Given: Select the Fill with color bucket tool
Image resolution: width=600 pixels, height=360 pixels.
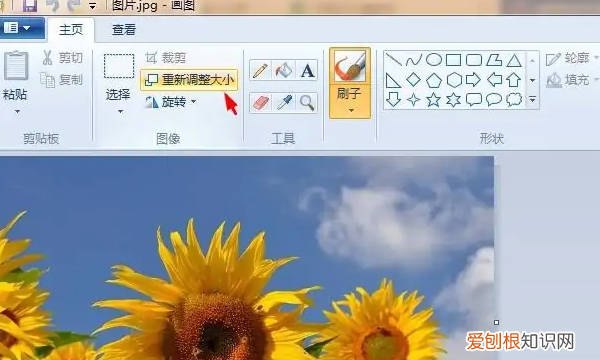Looking at the screenshot, I should (x=284, y=70).
